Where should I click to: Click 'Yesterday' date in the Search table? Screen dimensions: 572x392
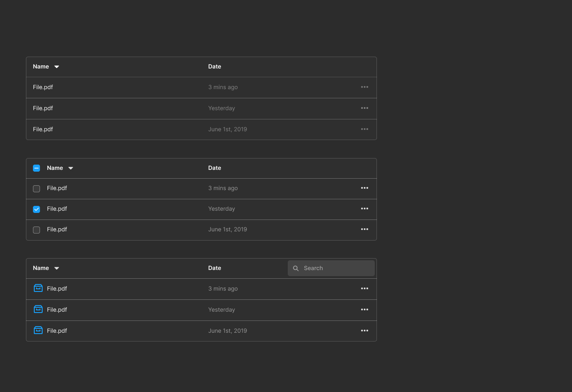pos(221,310)
